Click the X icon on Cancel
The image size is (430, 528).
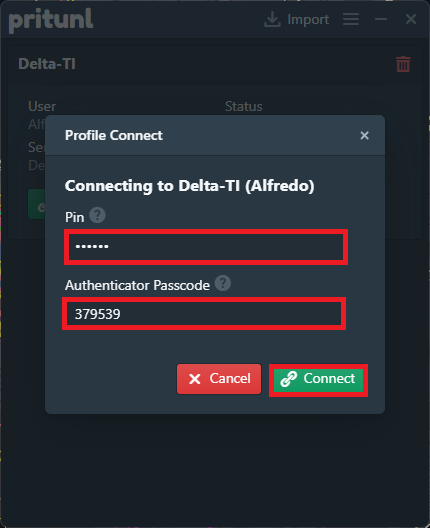pos(195,379)
